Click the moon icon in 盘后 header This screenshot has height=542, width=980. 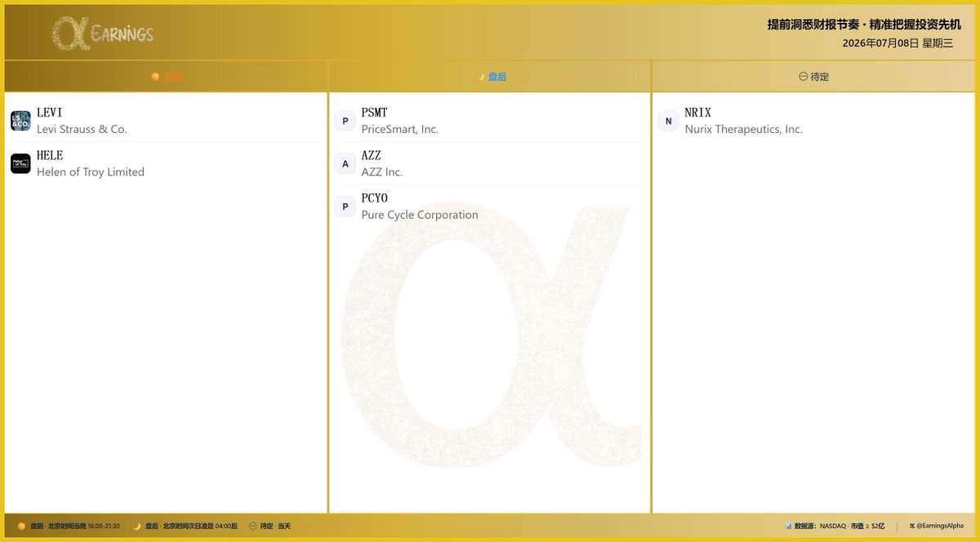[x=482, y=77]
